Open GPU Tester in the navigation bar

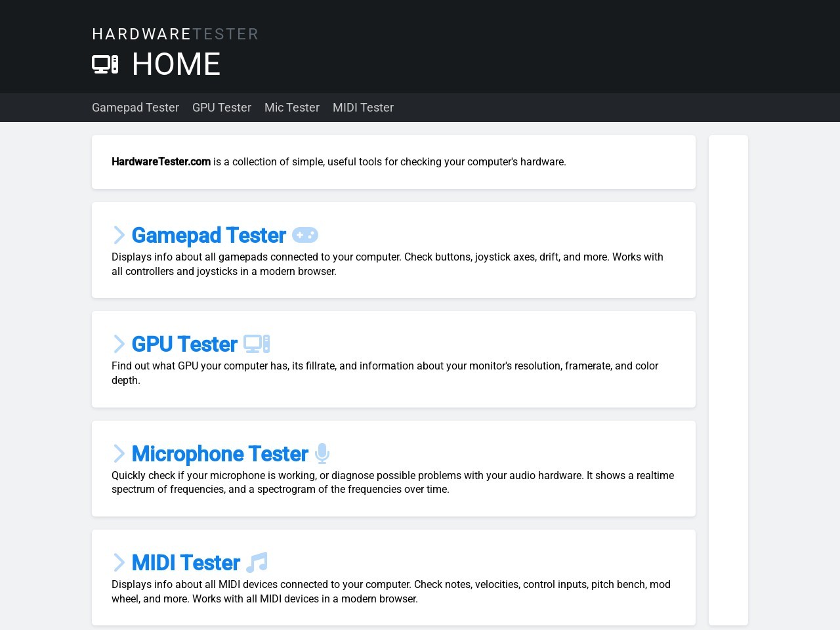coord(222,108)
